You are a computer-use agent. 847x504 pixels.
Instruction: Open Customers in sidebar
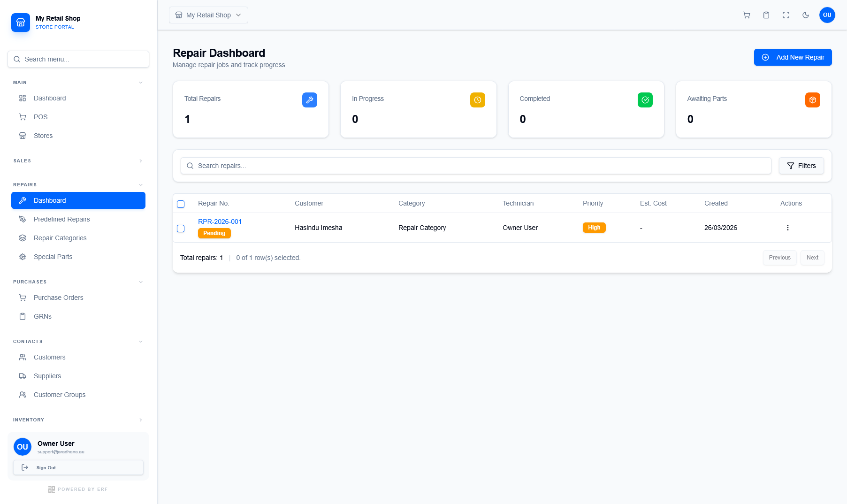point(78,357)
